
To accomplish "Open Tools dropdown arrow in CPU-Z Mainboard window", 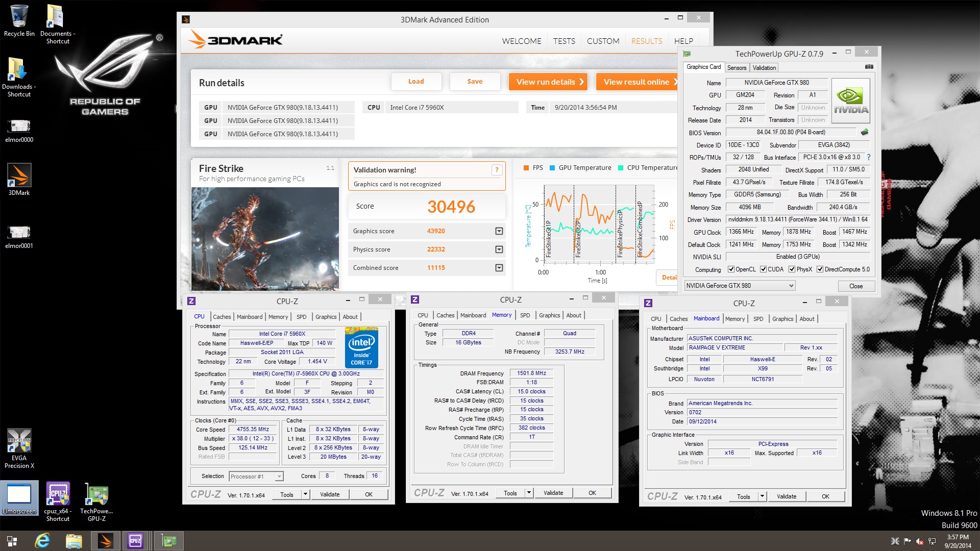I will pyautogui.click(x=762, y=496).
